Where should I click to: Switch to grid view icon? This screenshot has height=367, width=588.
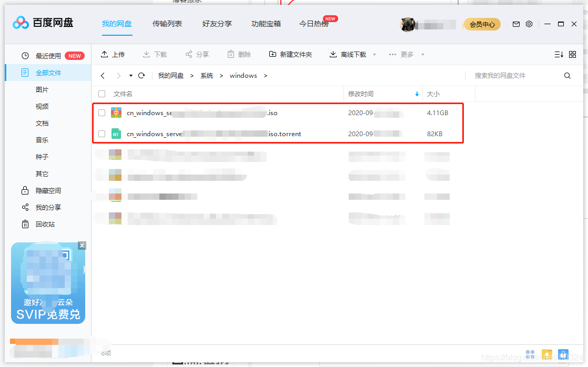point(572,54)
